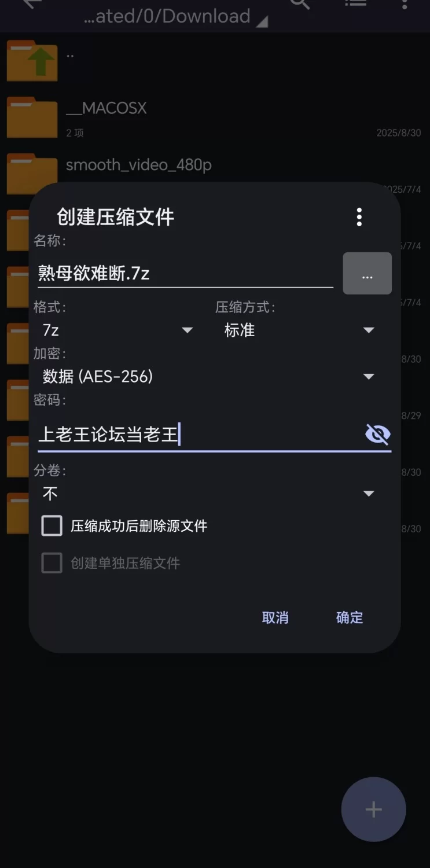The height and width of the screenshot is (868, 430).
Task: Open the split volume "不" dropdown
Action: click(208, 494)
